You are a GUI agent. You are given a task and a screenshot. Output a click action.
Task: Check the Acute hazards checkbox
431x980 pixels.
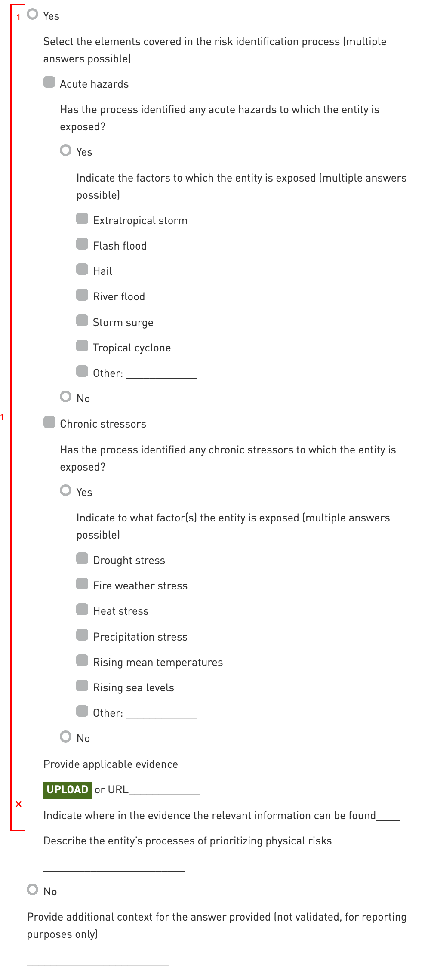pyautogui.click(x=49, y=82)
